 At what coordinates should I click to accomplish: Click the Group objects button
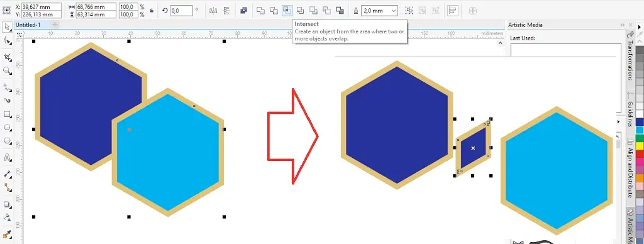[409, 11]
